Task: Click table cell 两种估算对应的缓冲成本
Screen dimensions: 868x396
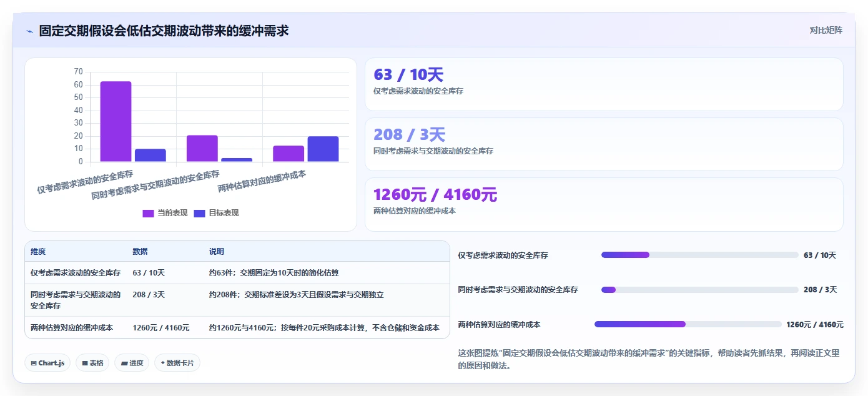Action: 72,328
